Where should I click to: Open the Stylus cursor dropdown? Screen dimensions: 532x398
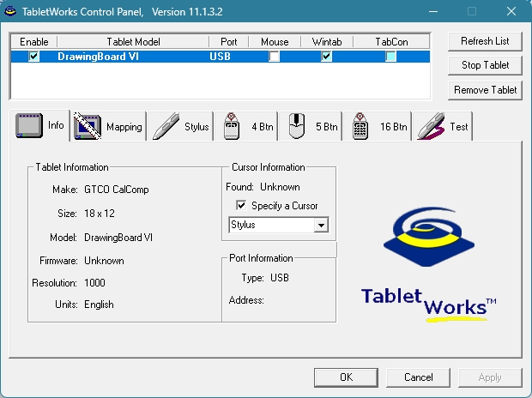tap(321, 226)
